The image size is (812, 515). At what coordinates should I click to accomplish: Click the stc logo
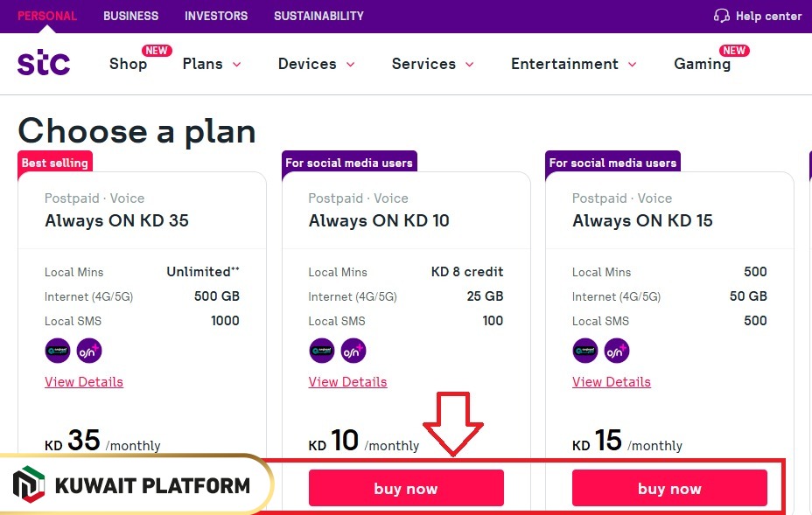[43, 62]
